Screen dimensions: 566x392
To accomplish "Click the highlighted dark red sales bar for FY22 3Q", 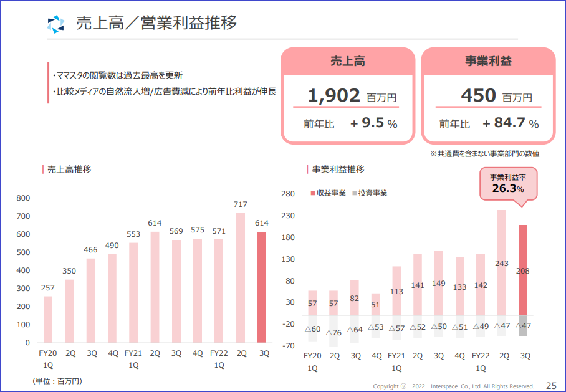I will [262, 287].
